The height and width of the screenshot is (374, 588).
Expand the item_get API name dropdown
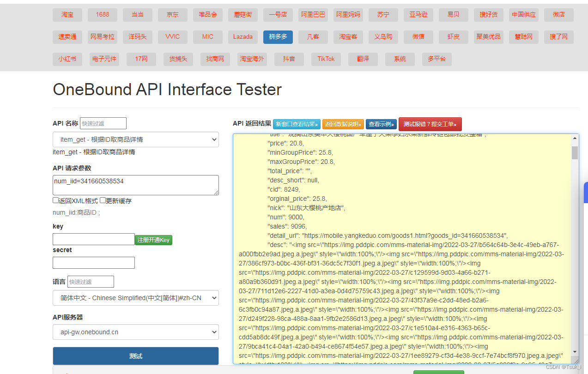click(136, 139)
